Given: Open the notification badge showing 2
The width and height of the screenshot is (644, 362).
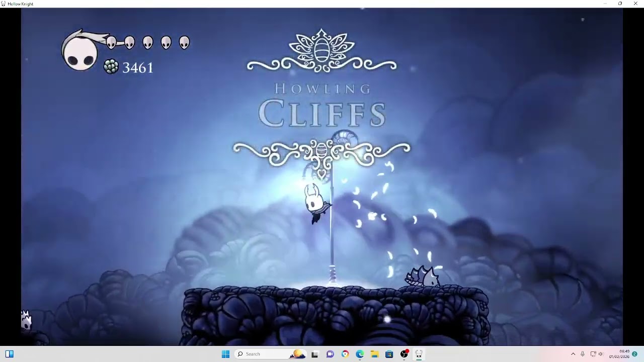Looking at the screenshot, I should tap(635, 354).
